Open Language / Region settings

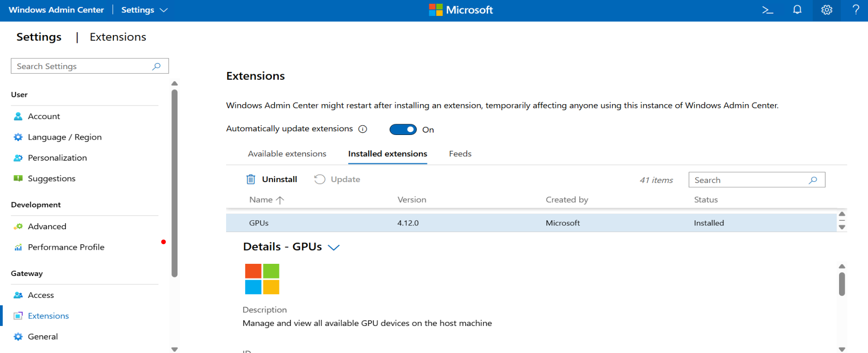click(x=64, y=137)
